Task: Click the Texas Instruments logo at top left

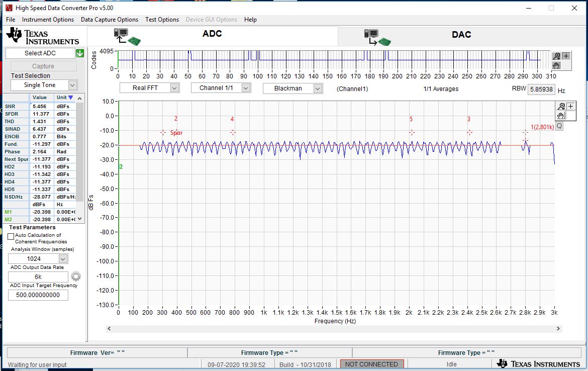Action: pyautogui.click(x=42, y=36)
